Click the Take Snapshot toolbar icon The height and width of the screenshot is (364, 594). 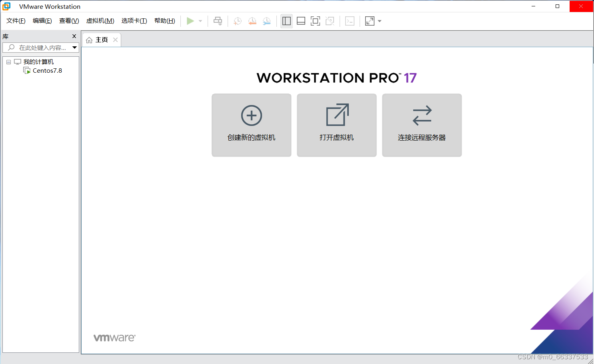click(238, 21)
